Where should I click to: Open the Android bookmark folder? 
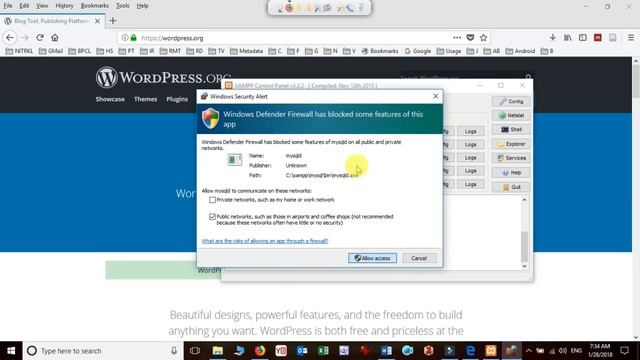520,51
